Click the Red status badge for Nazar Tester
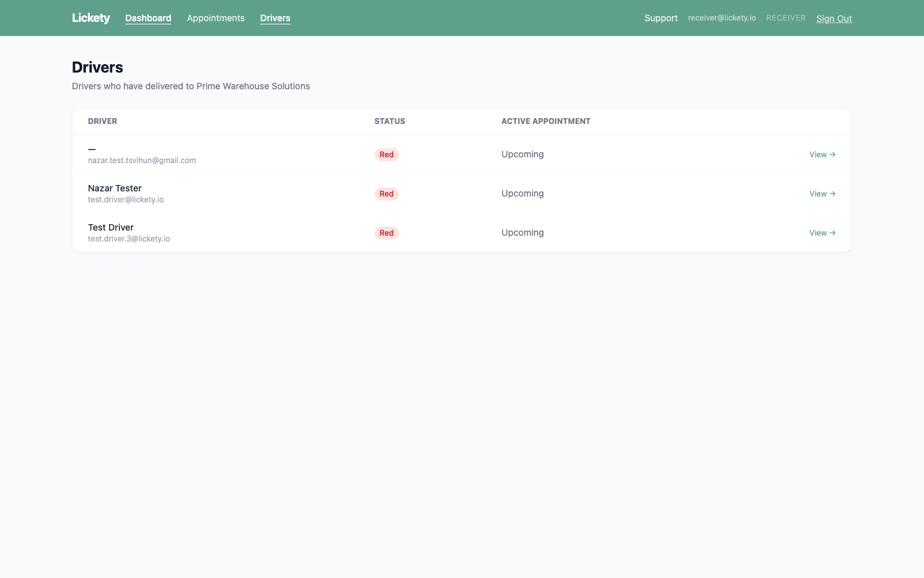The width and height of the screenshot is (924, 578). point(386,193)
